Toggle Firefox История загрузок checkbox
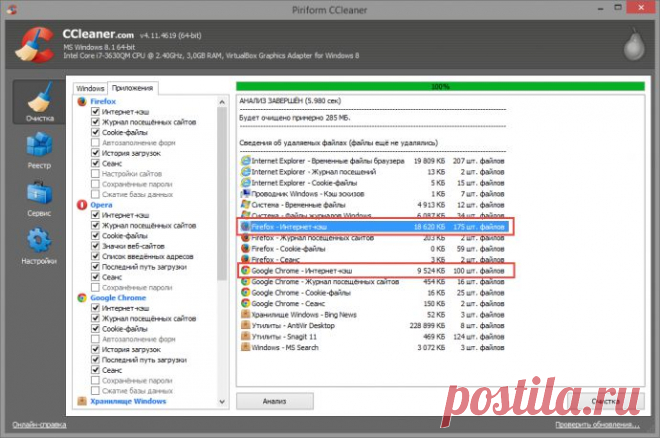660x438 pixels. (x=96, y=153)
